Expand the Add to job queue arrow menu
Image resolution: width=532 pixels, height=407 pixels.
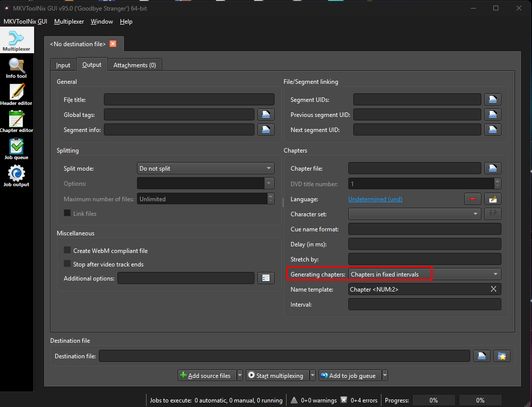(x=385, y=375)
